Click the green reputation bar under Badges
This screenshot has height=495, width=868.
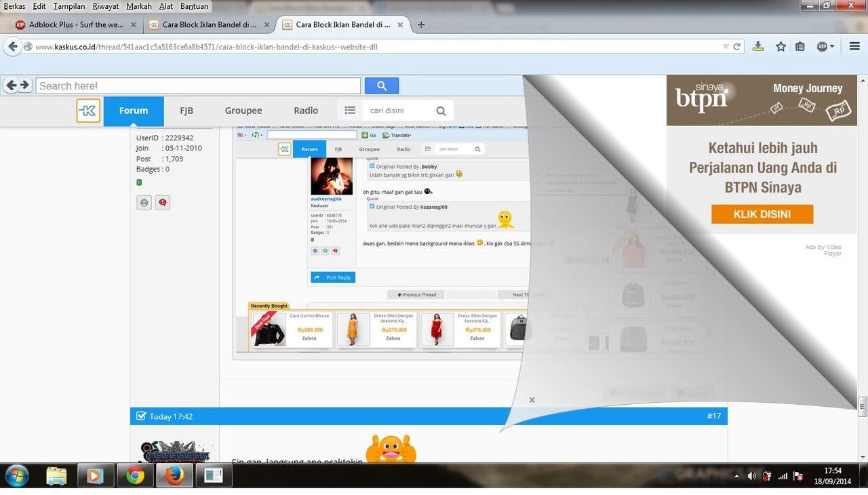pos(139,182)
